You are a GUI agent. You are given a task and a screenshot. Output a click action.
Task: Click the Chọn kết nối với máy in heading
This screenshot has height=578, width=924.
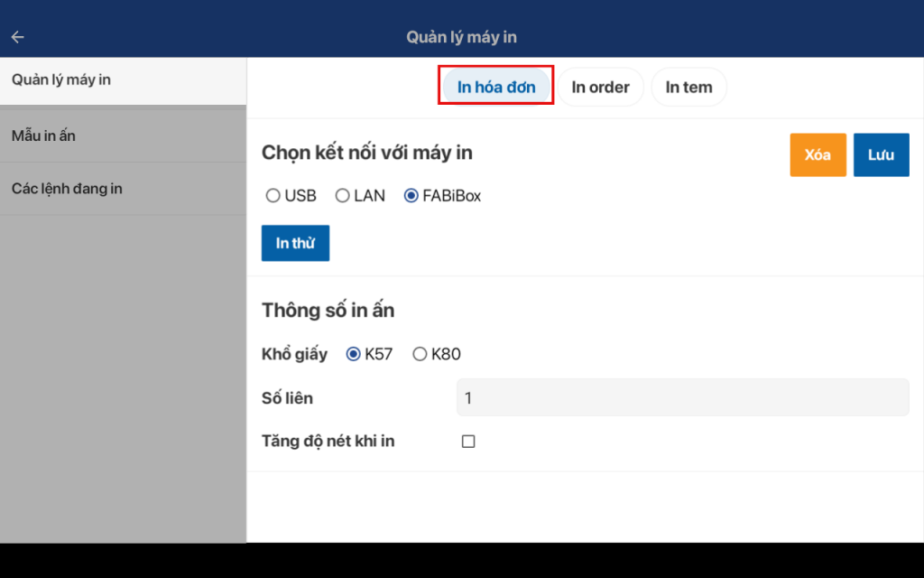366,153
